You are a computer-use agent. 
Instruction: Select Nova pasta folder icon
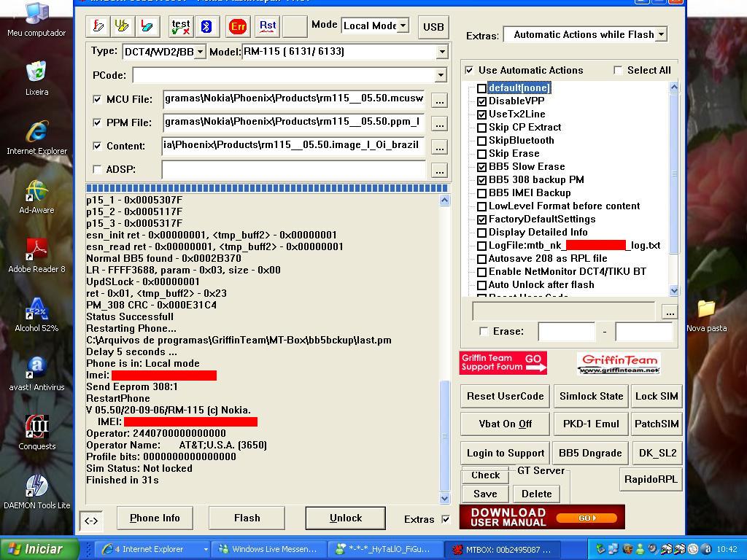pyautogui.click(x=706, y=316)
